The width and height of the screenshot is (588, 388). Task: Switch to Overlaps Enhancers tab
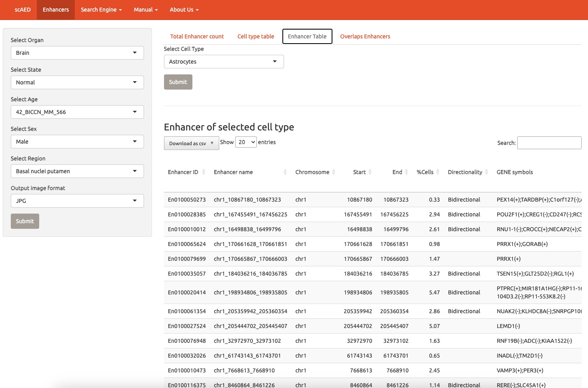(365, 36)
